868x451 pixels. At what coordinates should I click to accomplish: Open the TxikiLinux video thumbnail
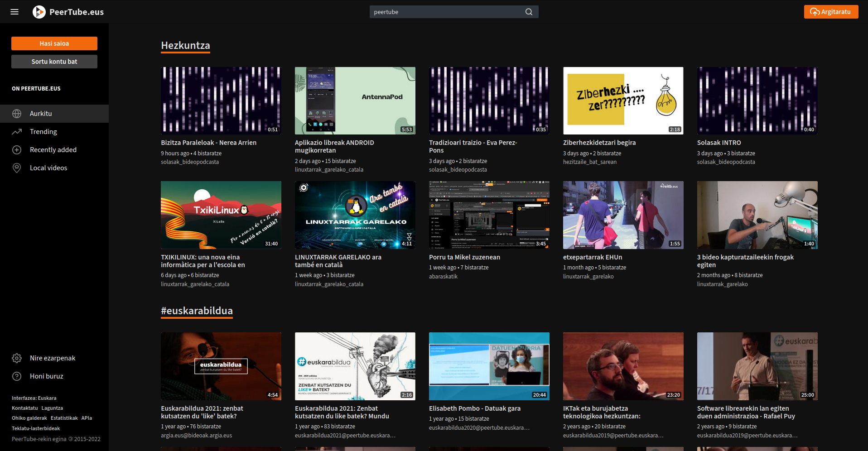(x=221, y=215)
